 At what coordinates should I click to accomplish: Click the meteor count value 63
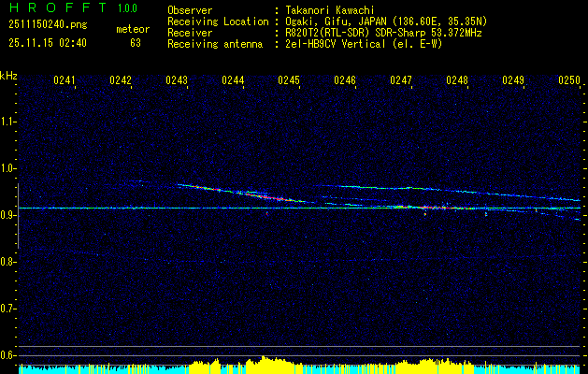point(136,43)
